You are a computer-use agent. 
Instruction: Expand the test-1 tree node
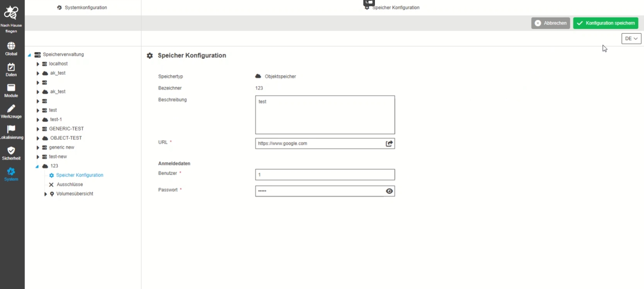38,119
